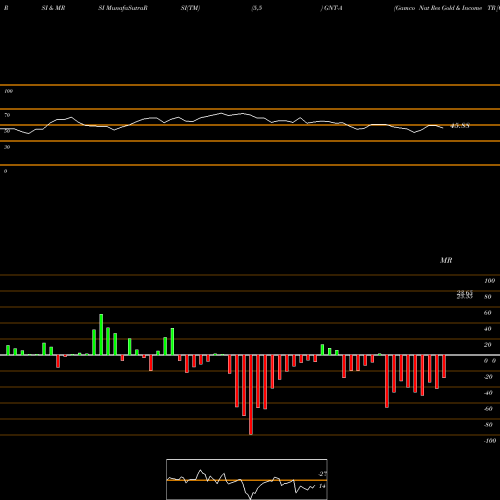Click the 'Gamco Nat Res Gold & Income' title
This screenshot has height=500, width=500.
pyautogui.click(x=438, y=8)
